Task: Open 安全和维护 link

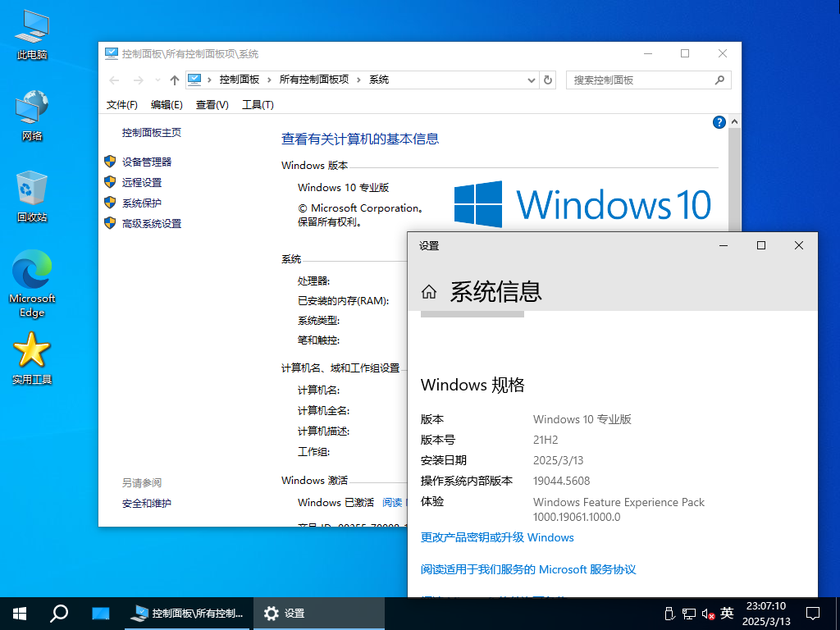Action: 147,503
